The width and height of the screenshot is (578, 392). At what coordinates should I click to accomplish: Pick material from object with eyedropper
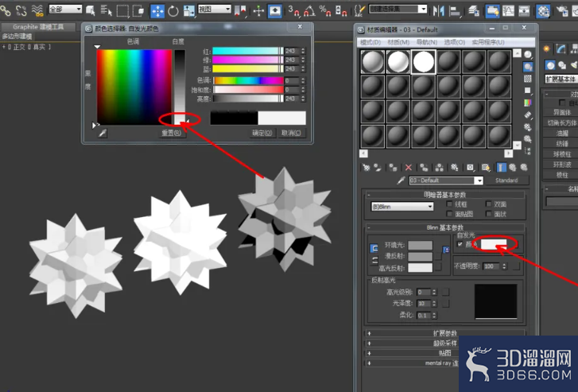(401, 180)
